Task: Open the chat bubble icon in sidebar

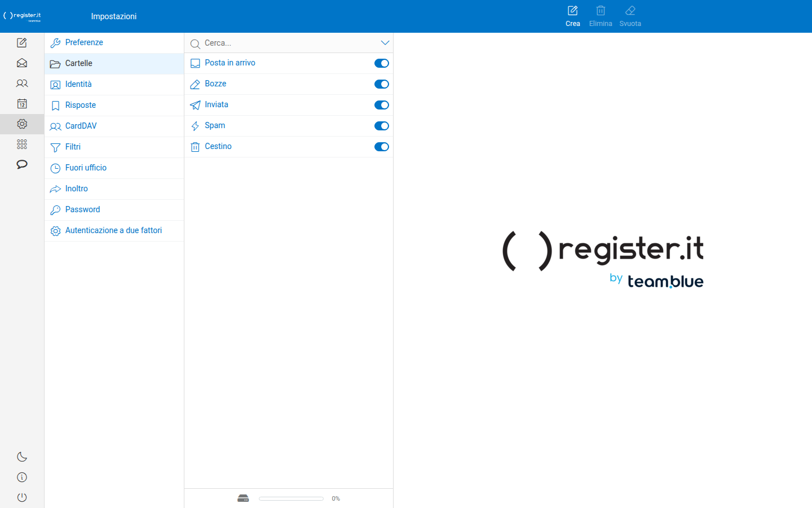Action: tap(22, 165)
